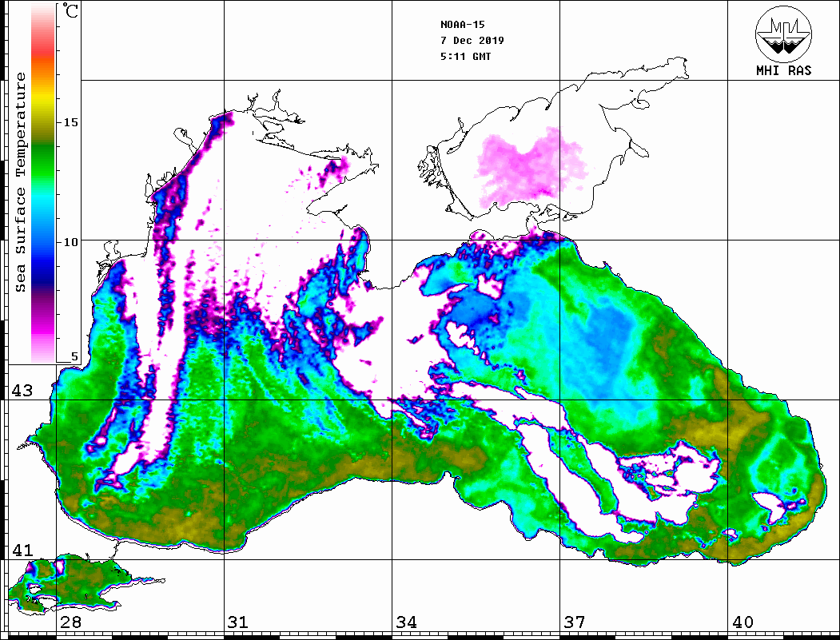
Task: Click the 'MHI RAS' label text
Action: click(x=783, y=70)
